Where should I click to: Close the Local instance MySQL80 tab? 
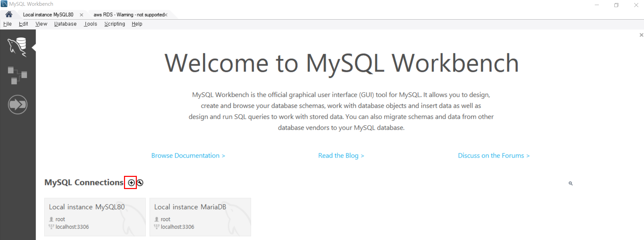pos(81,15)
